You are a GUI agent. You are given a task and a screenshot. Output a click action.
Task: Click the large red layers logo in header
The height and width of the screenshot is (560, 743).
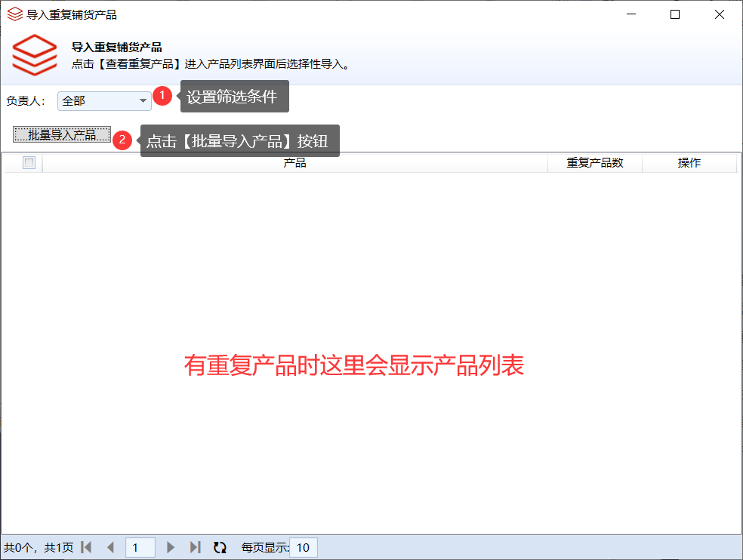[x=35, y=56]
